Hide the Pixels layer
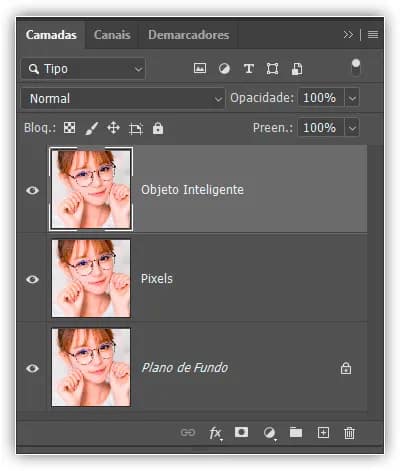This screenshot has width=400, height=471. click(32, 279)
